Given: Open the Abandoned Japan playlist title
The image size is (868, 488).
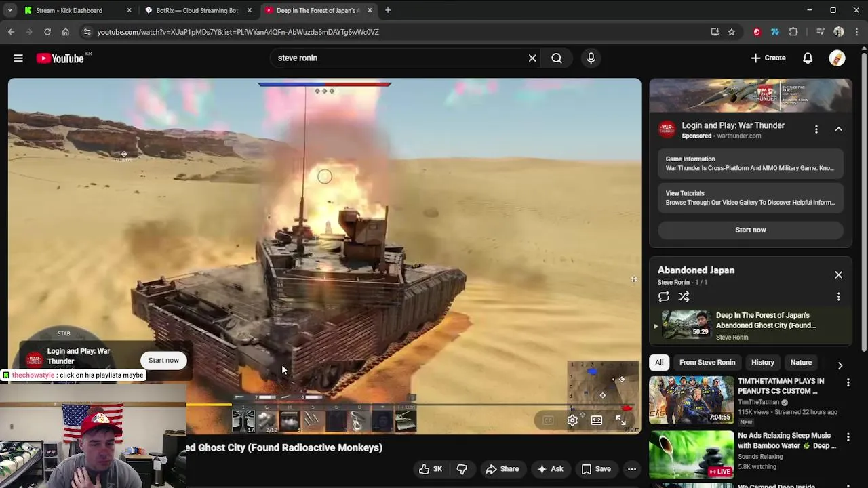Looking at the screenshot, I should point(696,270).
